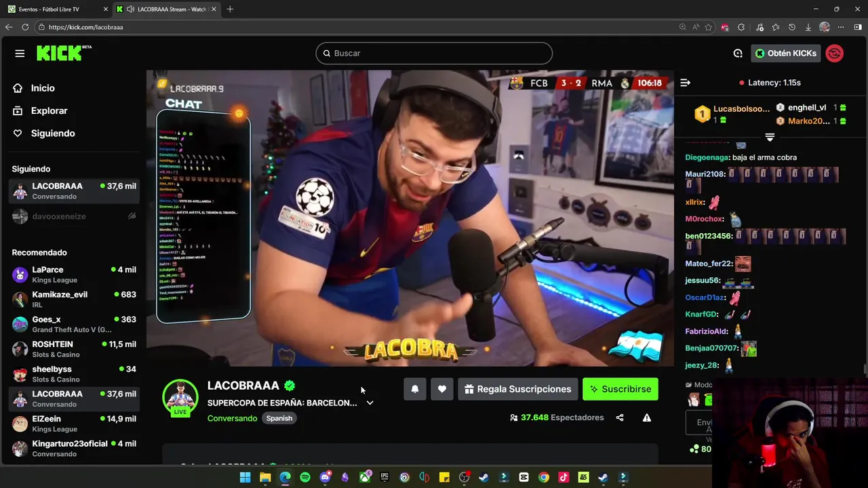This screenshot has width=868, height=488.
Task: Open Epic Games launcher from taskbar
Action: point(384,478)
